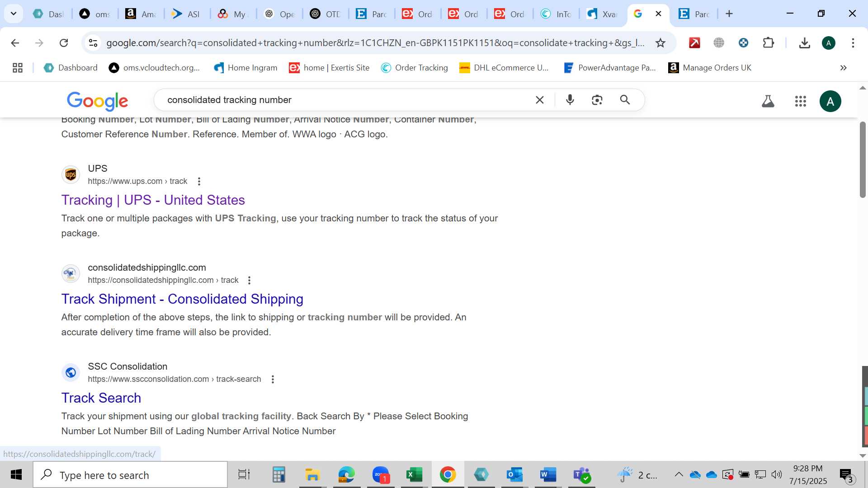Open the Chrome downloads icon

click(804, 43)
